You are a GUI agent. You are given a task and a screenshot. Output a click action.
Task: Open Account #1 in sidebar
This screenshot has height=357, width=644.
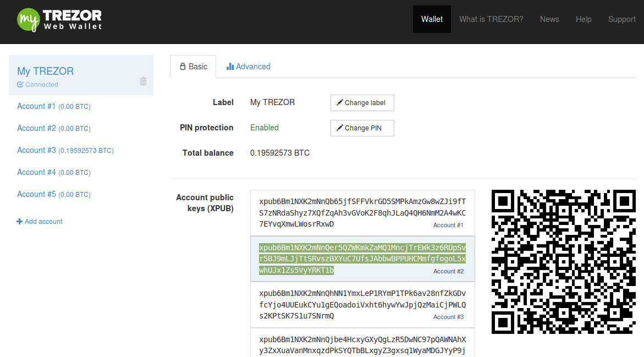click(54, 106)
